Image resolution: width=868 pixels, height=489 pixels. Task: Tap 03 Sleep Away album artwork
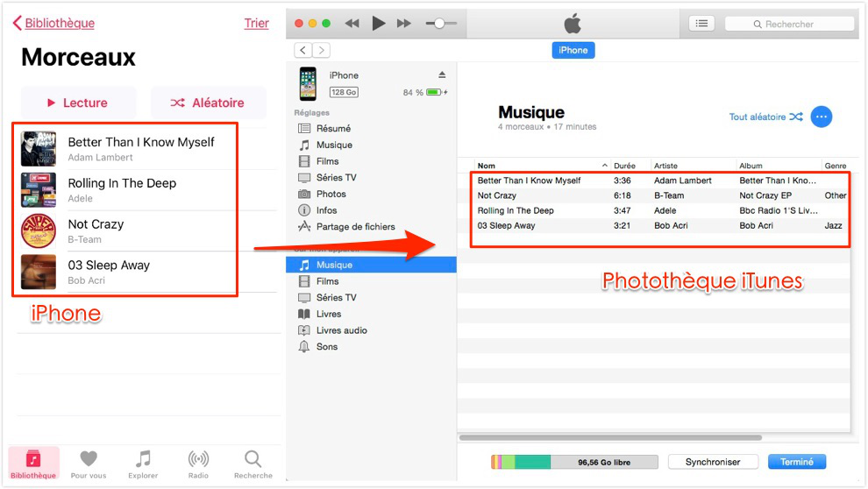[39, 272]
